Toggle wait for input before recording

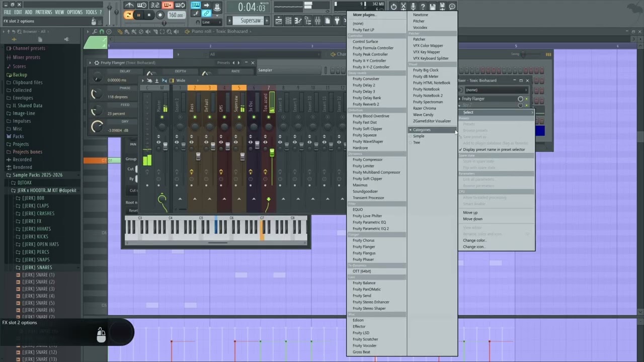click(142, 6)
